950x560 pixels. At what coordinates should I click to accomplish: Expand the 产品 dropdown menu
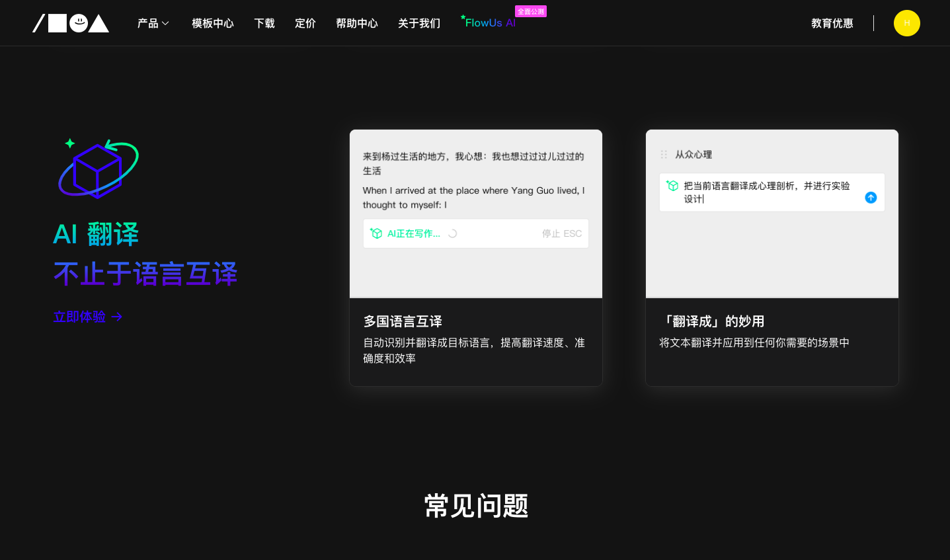tap(153, 23)
